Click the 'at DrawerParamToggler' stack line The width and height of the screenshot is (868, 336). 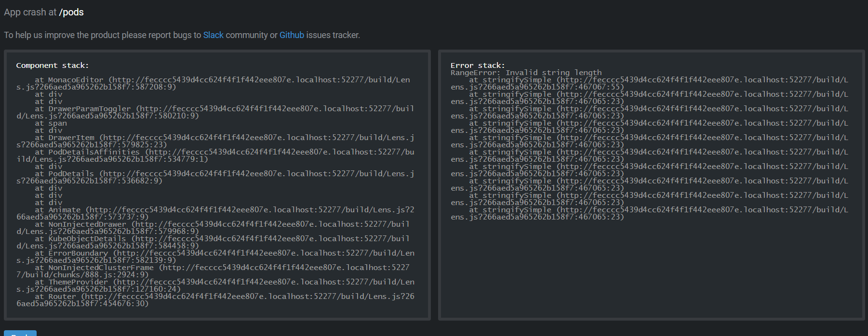pyautogui.click(x=215, y=112)
